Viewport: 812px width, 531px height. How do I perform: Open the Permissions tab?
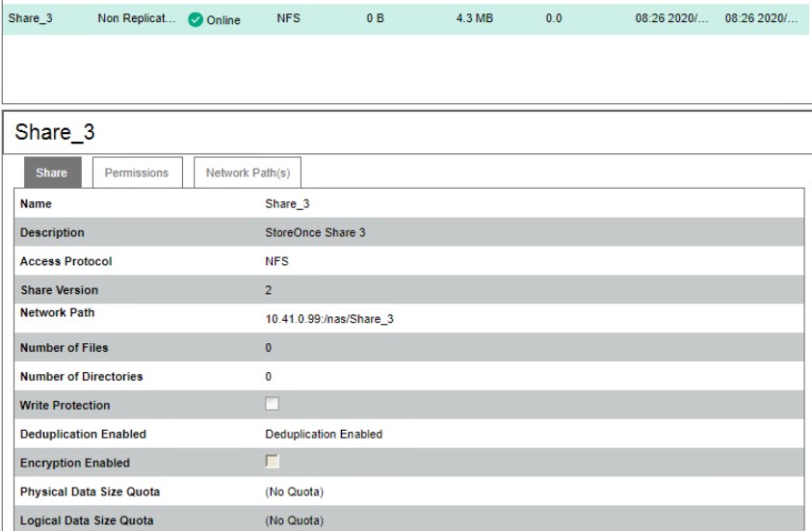138,173
